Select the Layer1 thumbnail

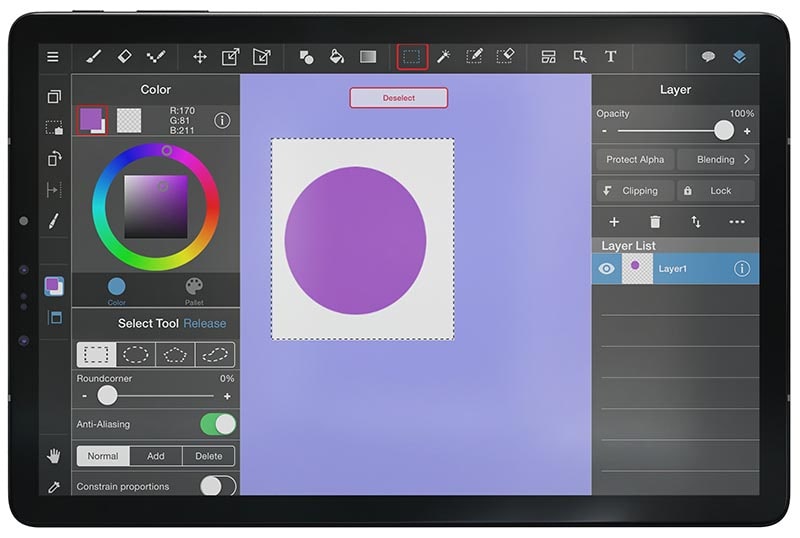tap(637, 268)
